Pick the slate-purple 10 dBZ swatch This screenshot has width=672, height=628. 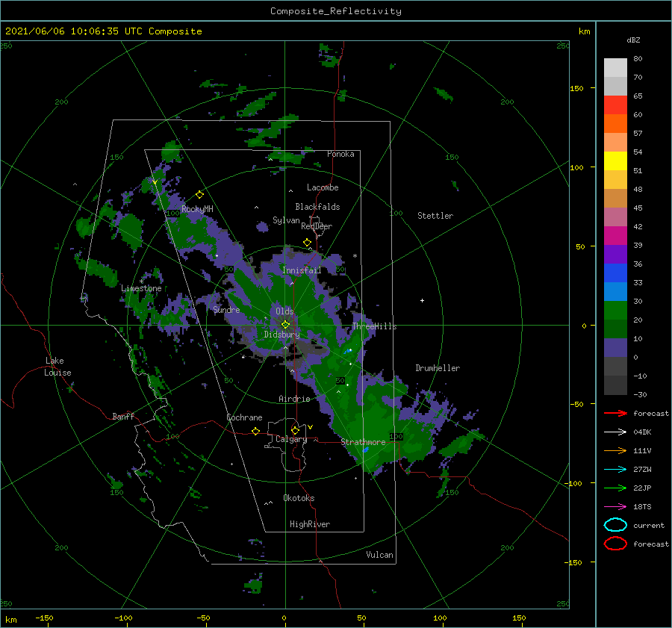[x=615, y=348]
